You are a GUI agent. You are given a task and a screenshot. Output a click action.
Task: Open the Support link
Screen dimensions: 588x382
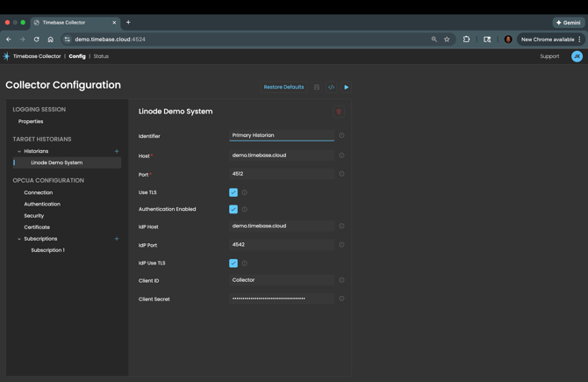coord(549,56)
